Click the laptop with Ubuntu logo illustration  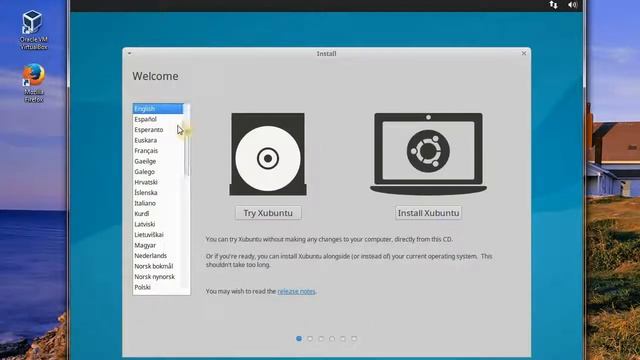point(428,154)
